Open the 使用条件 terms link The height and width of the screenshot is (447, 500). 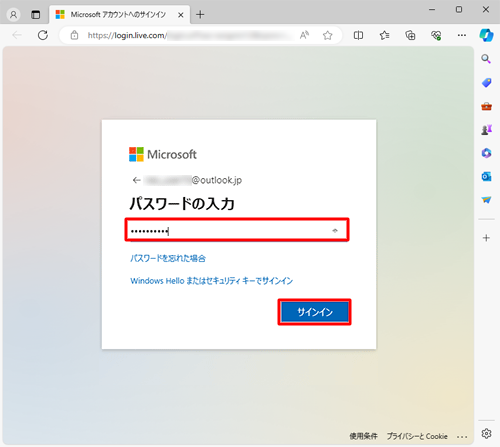coord(363,436)
